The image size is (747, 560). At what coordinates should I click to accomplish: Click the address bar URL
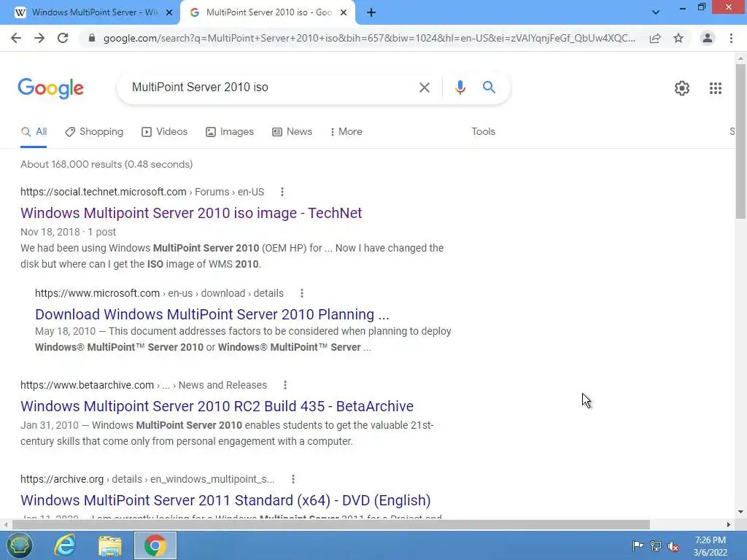369,38
